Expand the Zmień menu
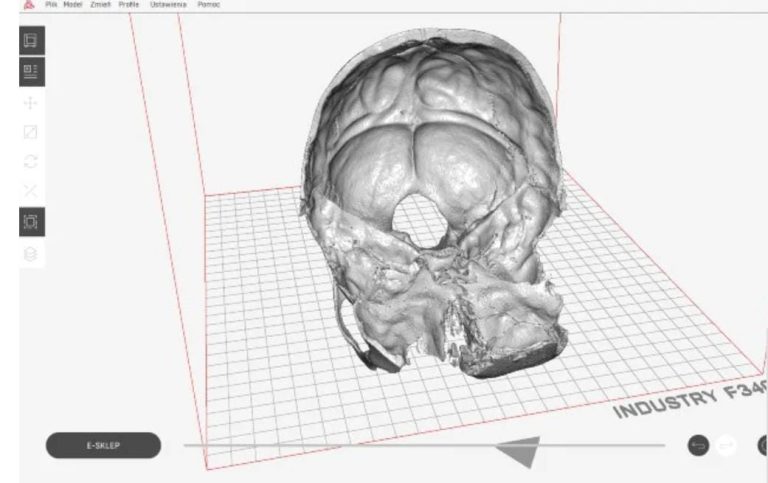 coord(100,5)
